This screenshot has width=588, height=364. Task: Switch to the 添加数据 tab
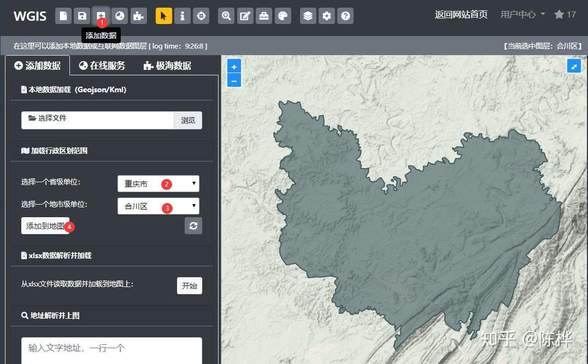pos(38,65)
